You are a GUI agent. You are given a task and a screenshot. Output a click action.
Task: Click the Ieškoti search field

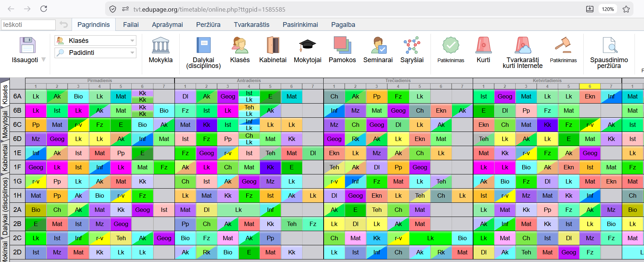point(28,25)
